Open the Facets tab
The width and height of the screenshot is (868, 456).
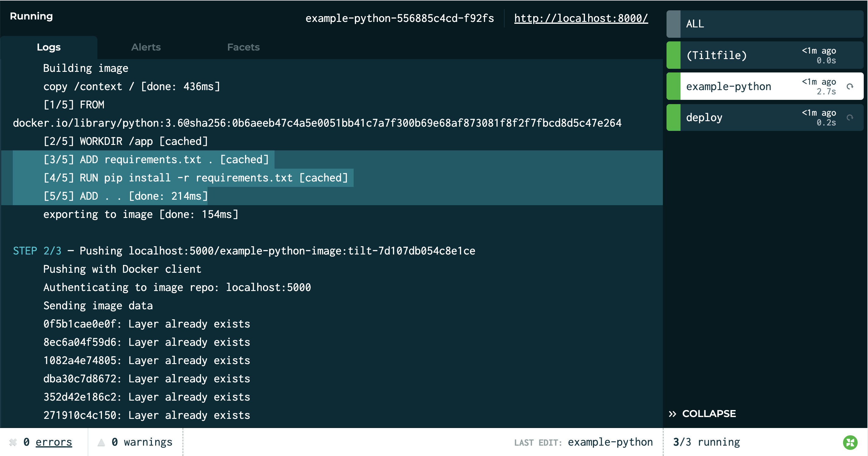(x=243, y=47)
